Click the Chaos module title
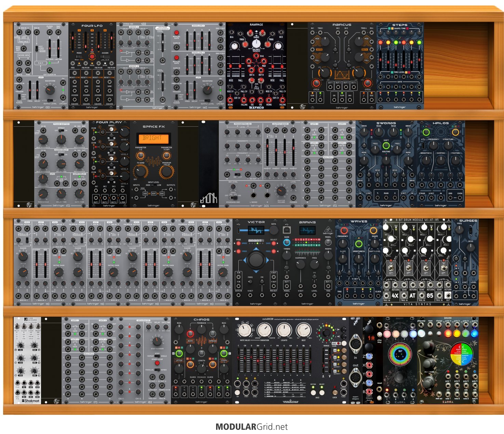Screen dimensions: 504x434 tap(201, 320)
